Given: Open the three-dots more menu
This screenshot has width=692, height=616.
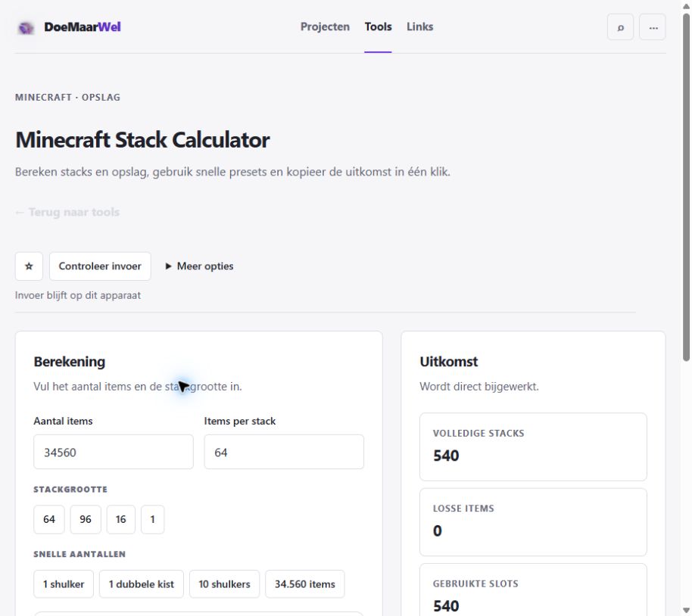Looking at the screenshot, I should tap(653, 27).
